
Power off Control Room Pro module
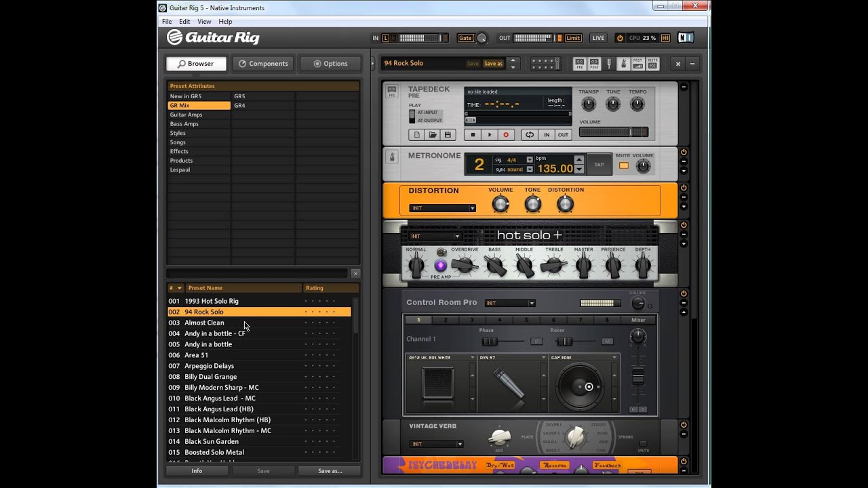[684, 293]
